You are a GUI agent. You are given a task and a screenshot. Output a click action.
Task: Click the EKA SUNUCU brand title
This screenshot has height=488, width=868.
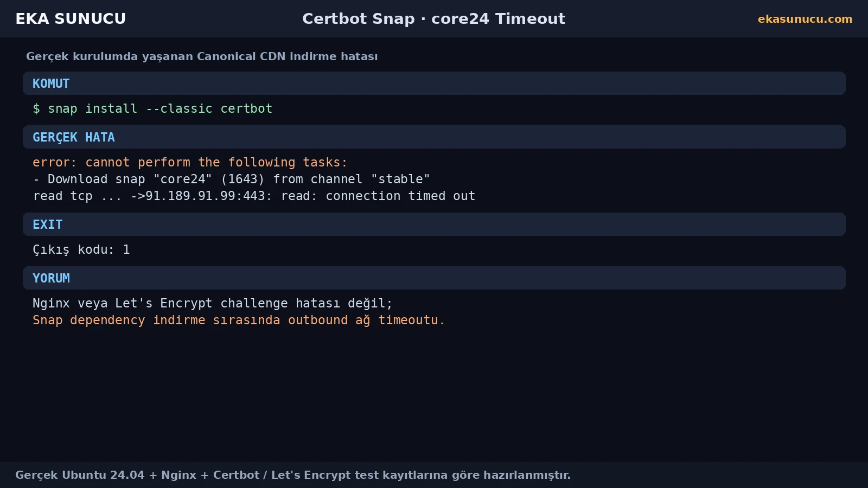71,18
